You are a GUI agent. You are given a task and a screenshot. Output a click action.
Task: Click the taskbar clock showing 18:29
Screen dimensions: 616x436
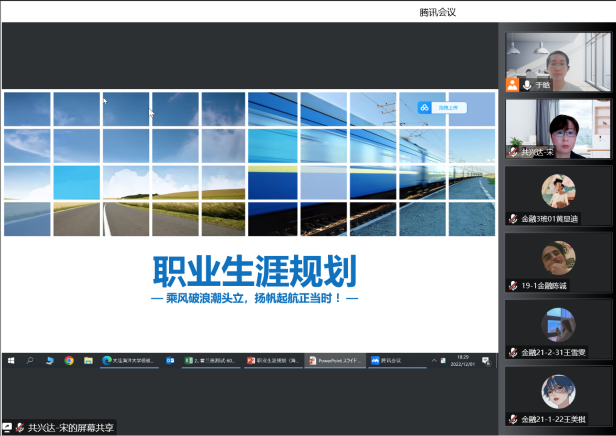point(463,360)
